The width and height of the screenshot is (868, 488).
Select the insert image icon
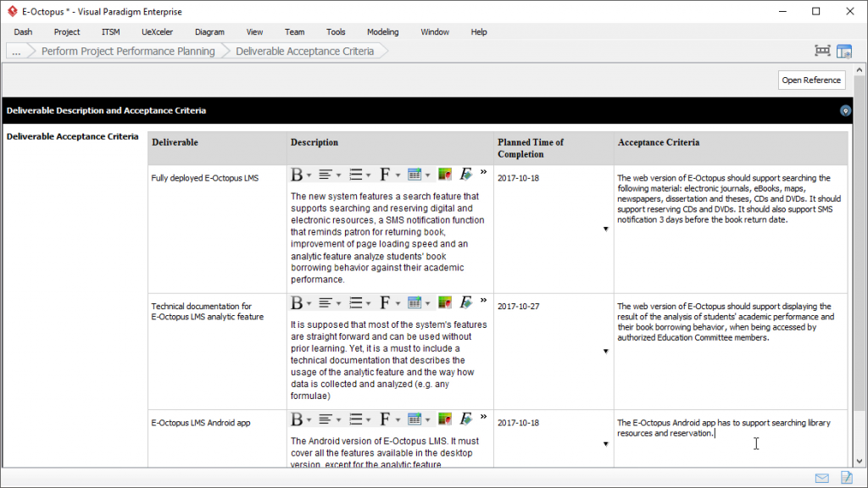444,174
